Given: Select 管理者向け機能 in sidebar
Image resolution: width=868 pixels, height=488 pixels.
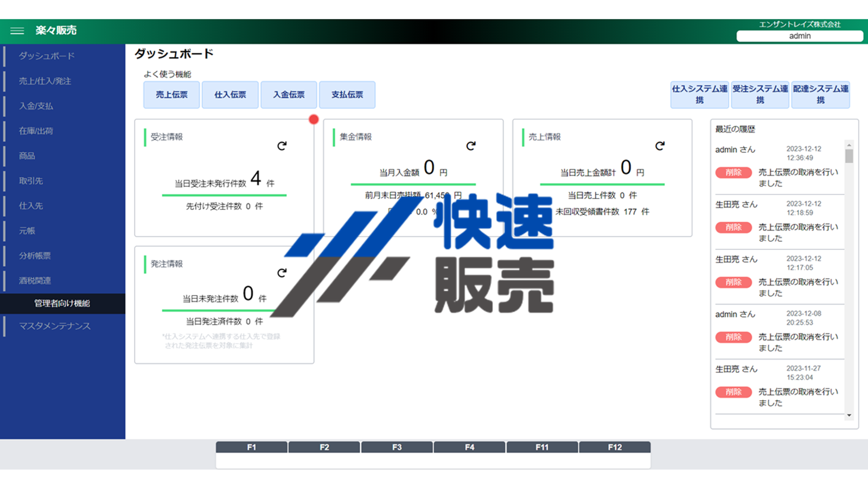Looking at the screenshot, I should click(x=62, y=303).
